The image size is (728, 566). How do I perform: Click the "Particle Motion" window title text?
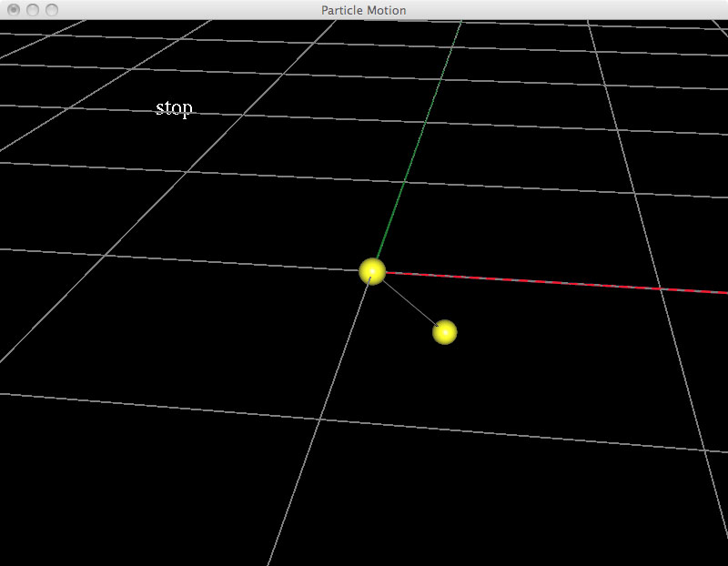tap(363, 10)
